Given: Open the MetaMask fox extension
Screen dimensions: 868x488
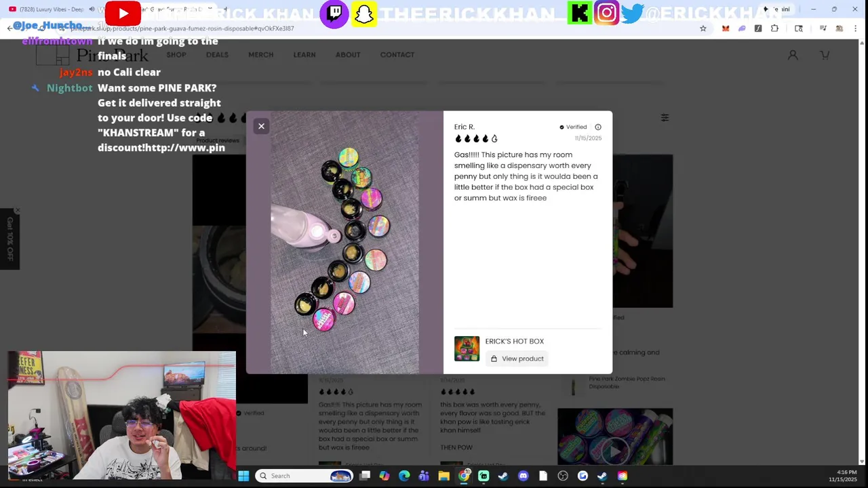Looking at the screenshot, I should pyautogui.click(x=726, y=28).
